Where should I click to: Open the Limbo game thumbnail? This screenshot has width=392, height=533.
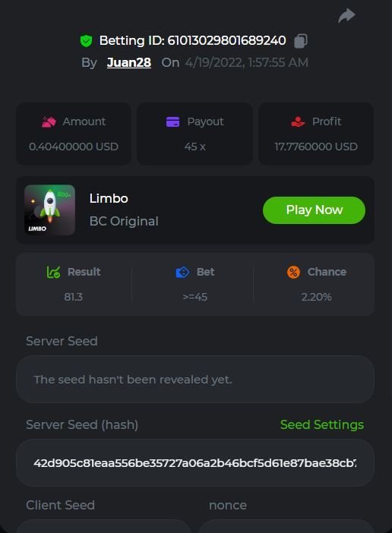pos(49,210)
